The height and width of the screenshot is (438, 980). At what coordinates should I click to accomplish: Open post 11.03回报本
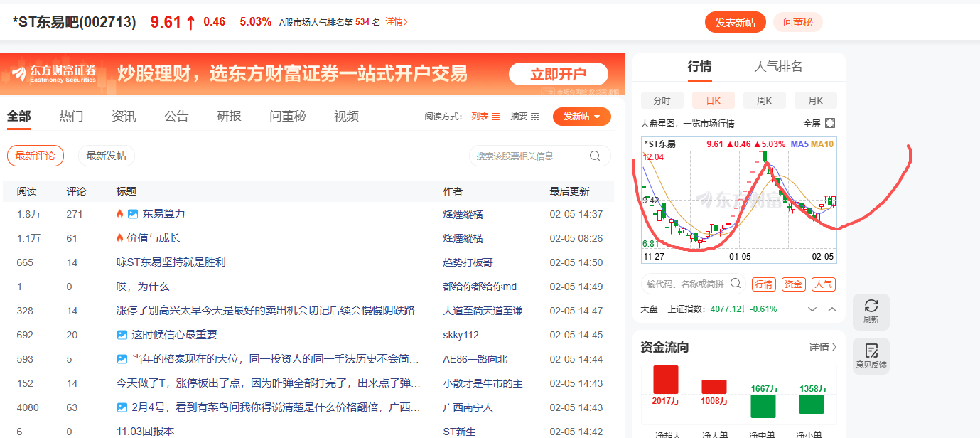coord(145,431)
